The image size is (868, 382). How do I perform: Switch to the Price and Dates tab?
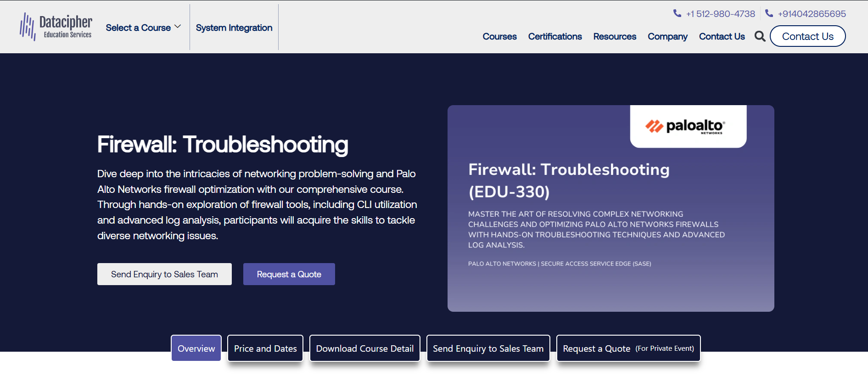coord(265,348)
